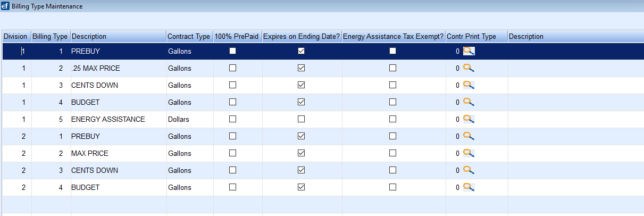Select the Division 2 MAX PRICE description cell
This screenshot has height=216, width=644.
118,153
